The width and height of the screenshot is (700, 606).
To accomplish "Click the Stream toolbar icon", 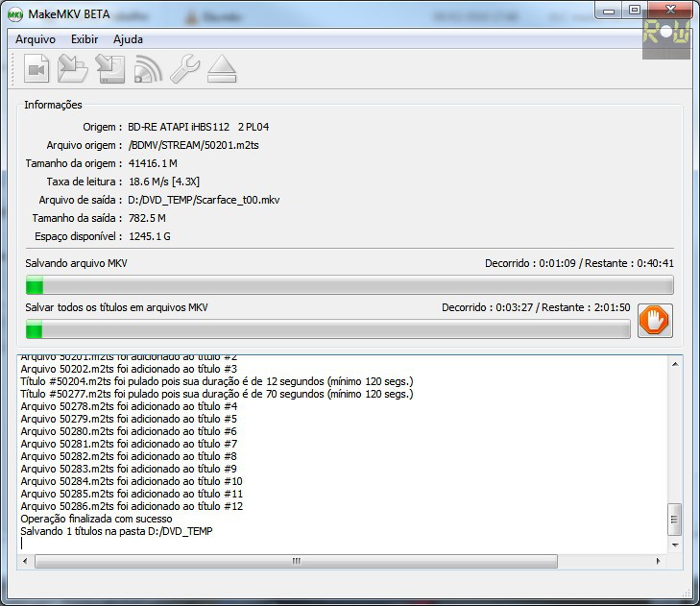I will 148,68.
